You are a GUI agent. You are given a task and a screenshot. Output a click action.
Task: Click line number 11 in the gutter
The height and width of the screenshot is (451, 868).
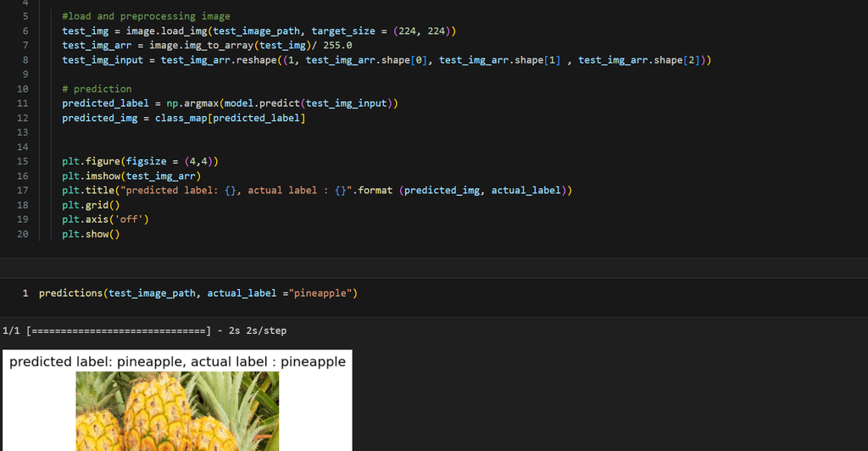pos(23,103)
